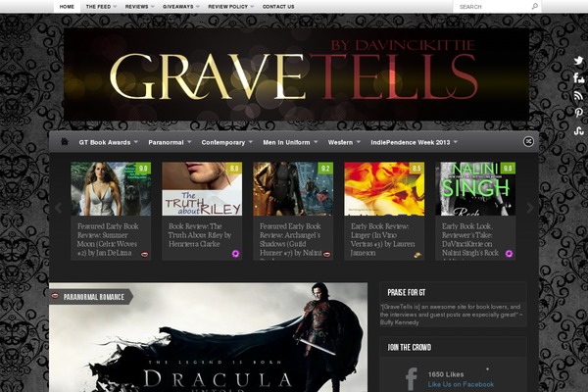Click the shuffle random post icon
This screenshot has height=392, width=588.
coord(528,141)
